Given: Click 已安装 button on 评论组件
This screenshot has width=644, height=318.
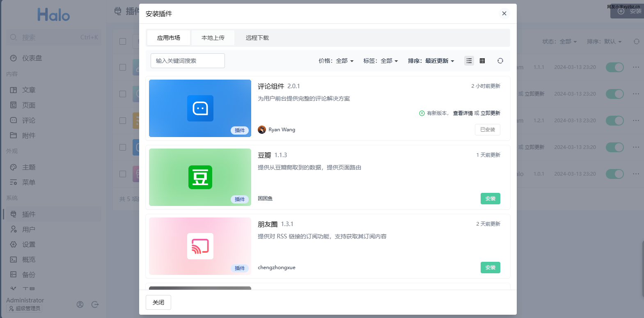Looking at the screenshot, I should coord(488,130).
